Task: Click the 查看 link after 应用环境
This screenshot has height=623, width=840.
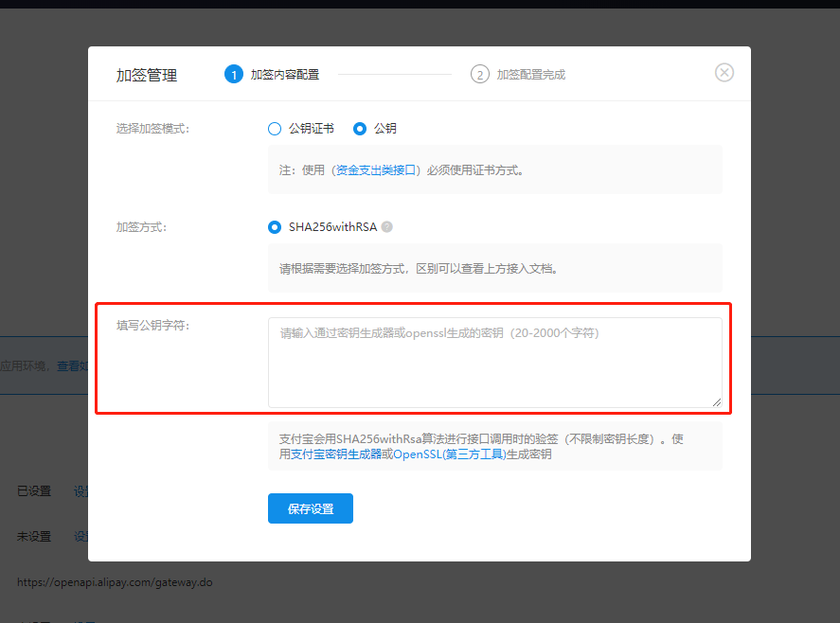Action: pyautogui.click(x=68, y=365)
